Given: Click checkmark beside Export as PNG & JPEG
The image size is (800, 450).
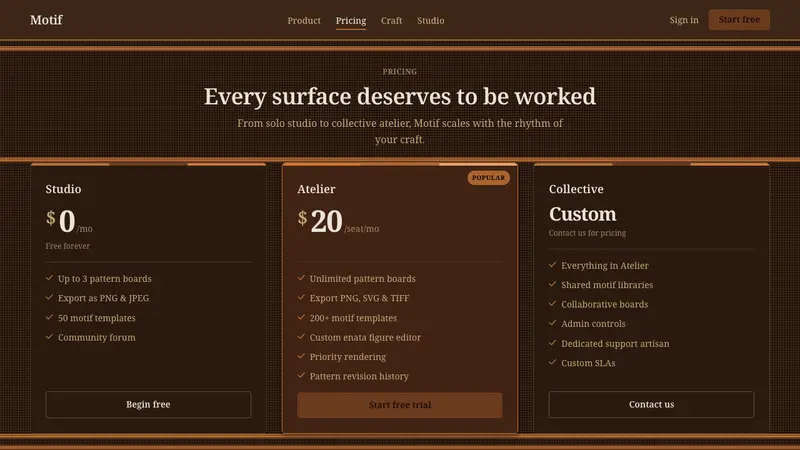Looking at the screenshot, I should (x=49, y=297).
